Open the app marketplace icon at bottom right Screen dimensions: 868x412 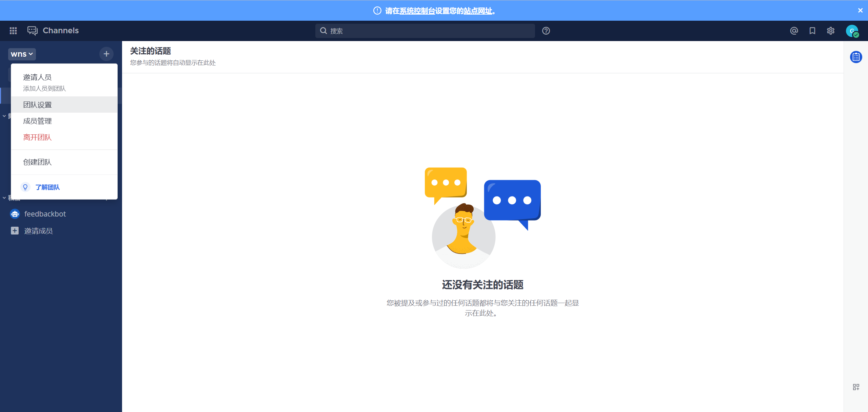pyautogui.click(x=856, y=387)
